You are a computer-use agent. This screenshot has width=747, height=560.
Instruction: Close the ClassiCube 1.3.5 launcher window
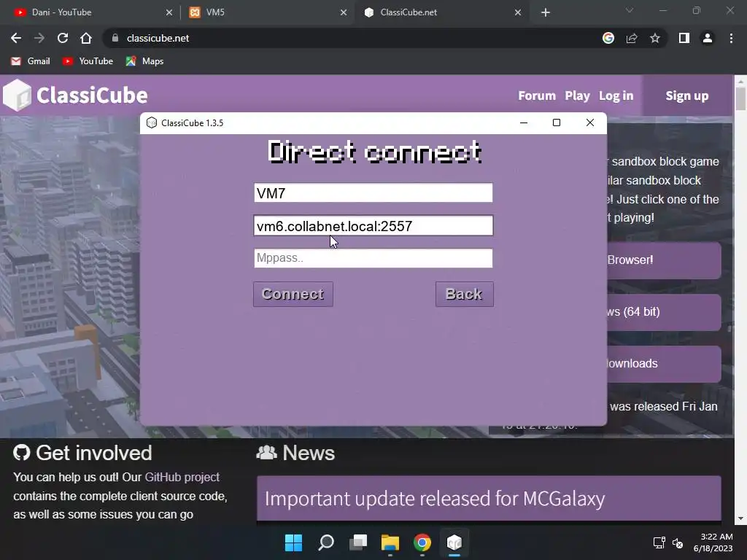coord(589,122)
